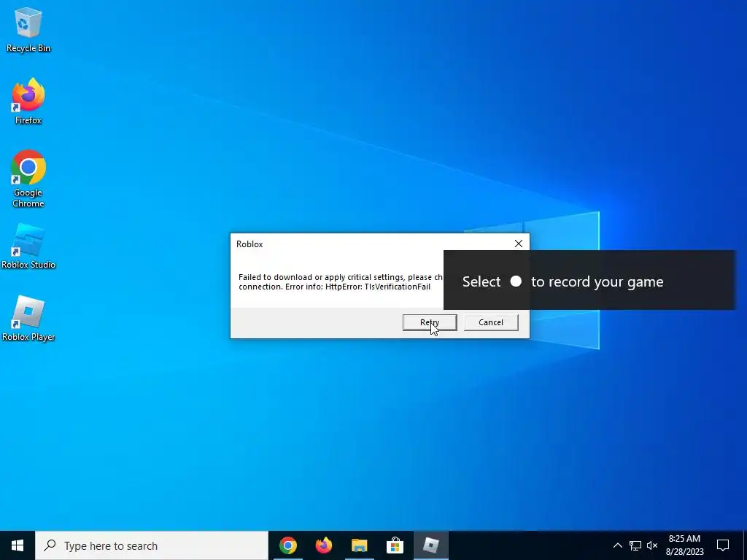Select the Firefox desktop shortcut
Screen dimensions: 747x560
tap(28, 101)
